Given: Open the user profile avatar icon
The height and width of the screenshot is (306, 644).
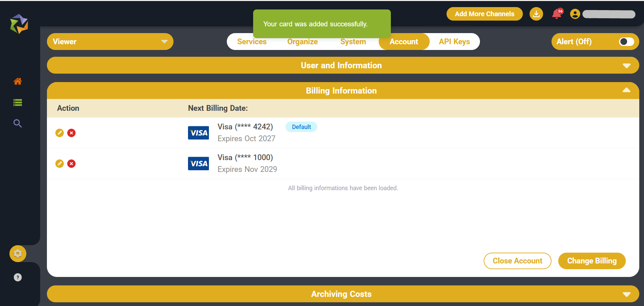Looking at the screenshot, I should (575, 14).
